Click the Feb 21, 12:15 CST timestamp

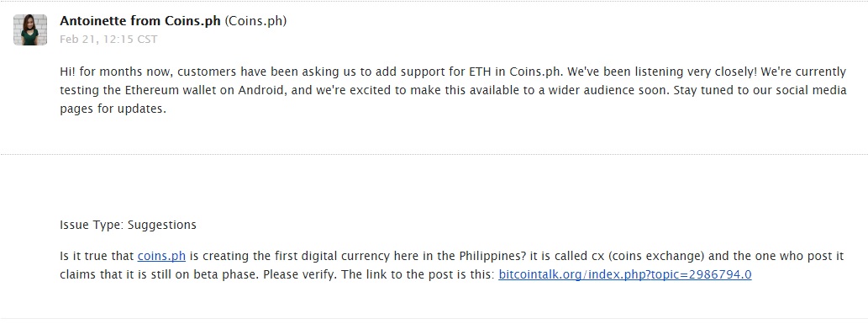click(x=108, y=40)
